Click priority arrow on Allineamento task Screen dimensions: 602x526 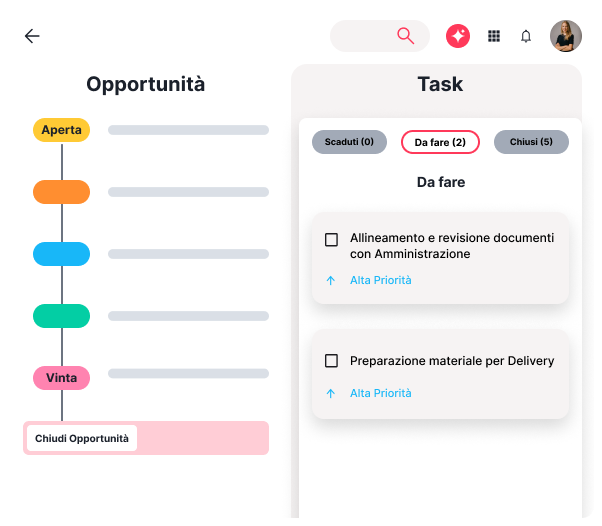tap(331, 280)
